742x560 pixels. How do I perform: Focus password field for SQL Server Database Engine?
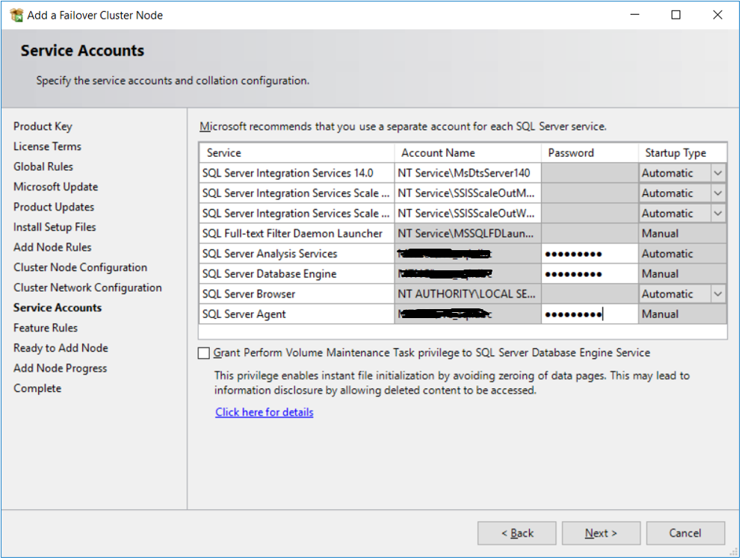590,274
